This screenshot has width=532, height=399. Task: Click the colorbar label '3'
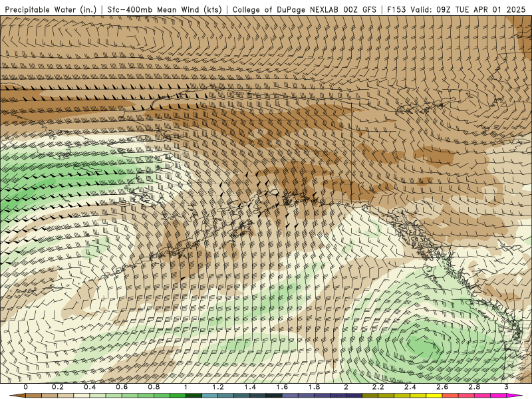506,387
